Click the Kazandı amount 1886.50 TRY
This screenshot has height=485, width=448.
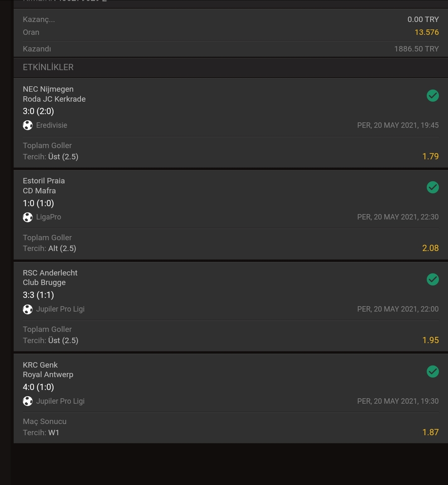(x=416, y=49)
